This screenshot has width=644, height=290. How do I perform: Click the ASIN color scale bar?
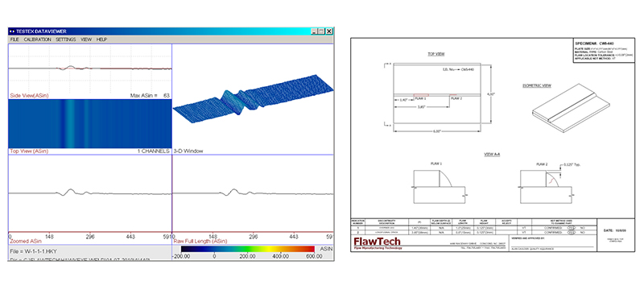[248, 249]
